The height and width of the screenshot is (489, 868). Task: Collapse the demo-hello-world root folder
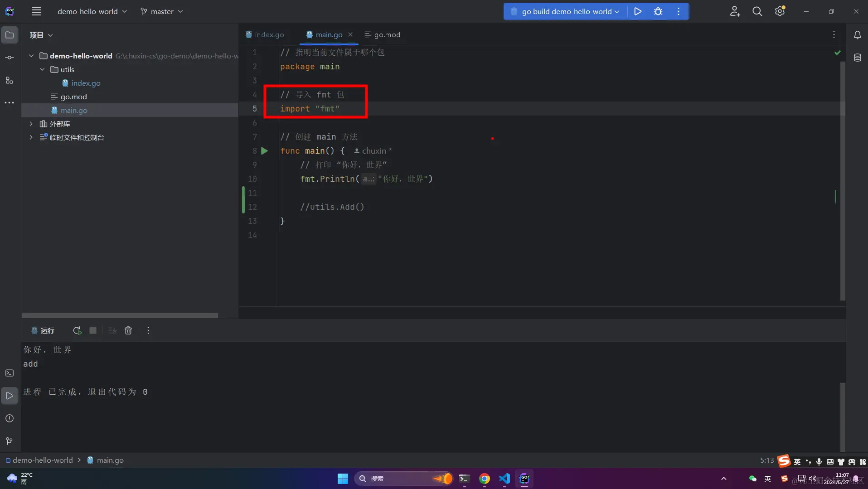coord(31,56)
